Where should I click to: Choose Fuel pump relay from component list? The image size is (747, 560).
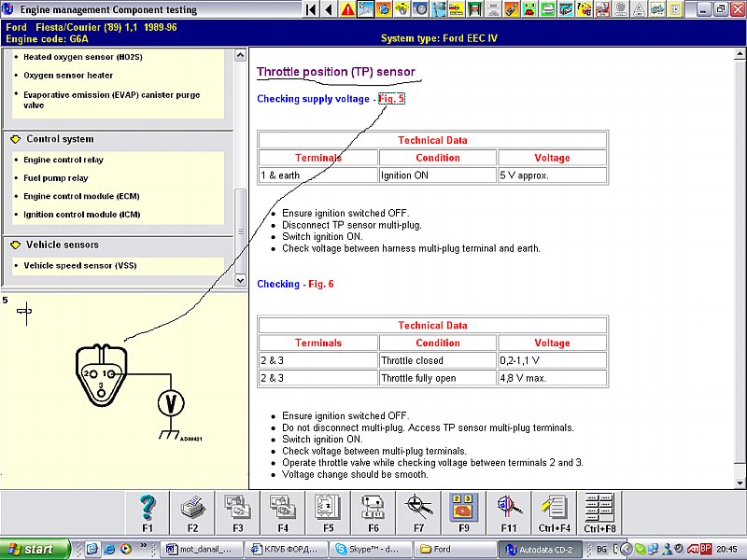point(56,177)
